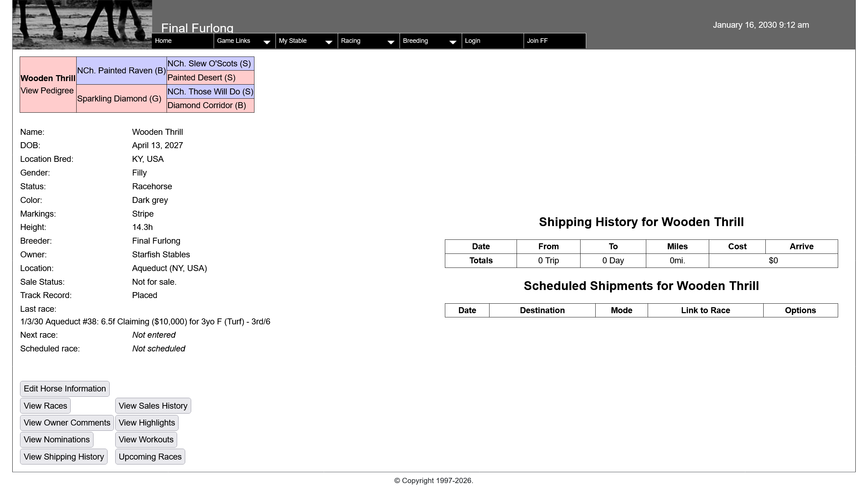868x488 pixels.
Task: Expand the Racing menu arrow
Action: (390, 42)
